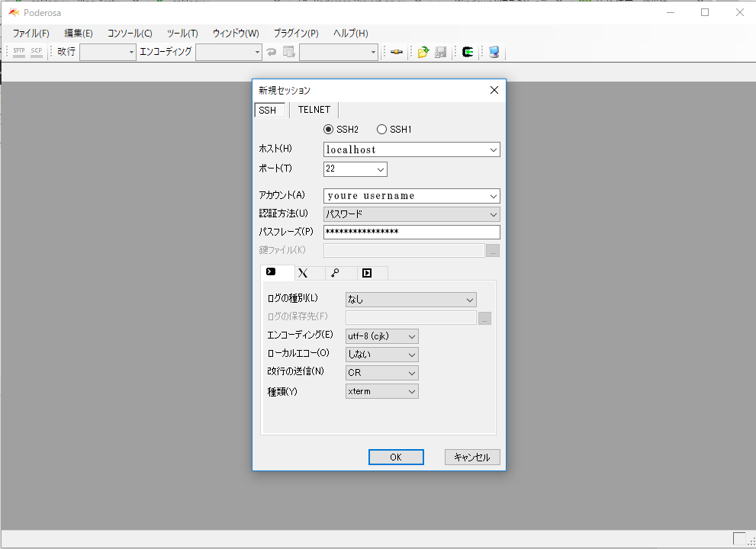
Task: Click the local echo arrow toolbar icon
Action: (x=272, y=52)
